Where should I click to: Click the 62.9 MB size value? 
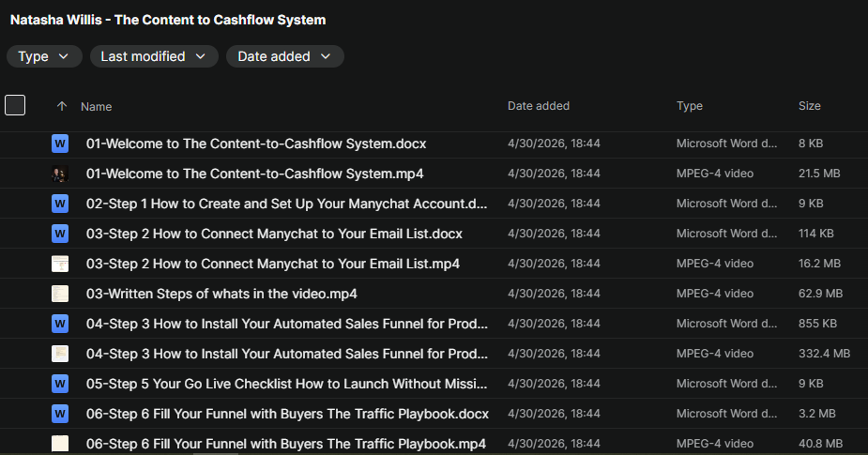(x=820, y=293)
